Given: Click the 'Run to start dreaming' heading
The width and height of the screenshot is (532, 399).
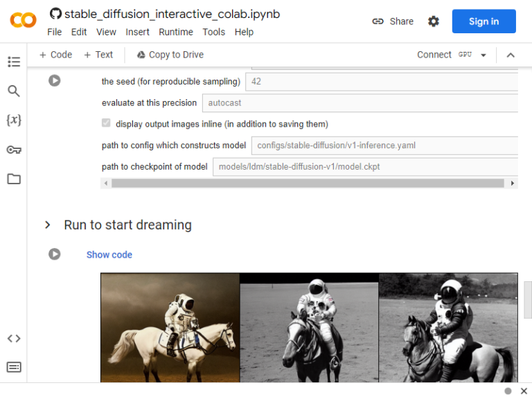Looking at the screenshot, I should (128, 225).
